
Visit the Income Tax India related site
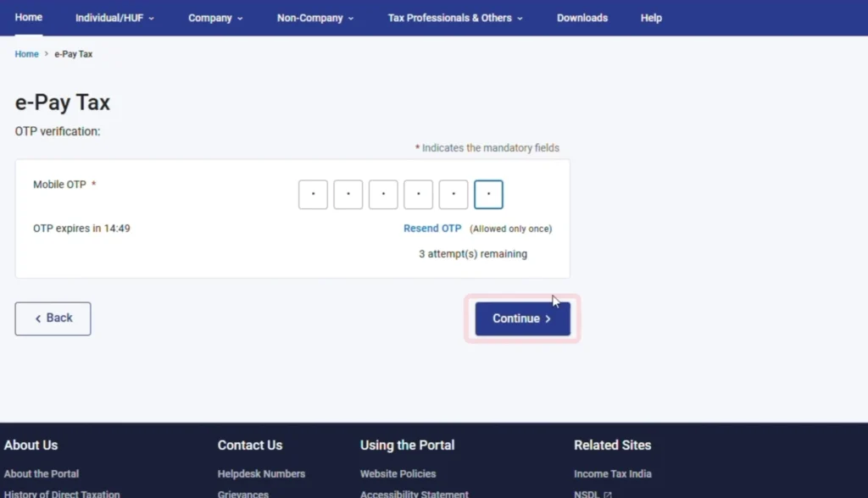coord(612,473)
